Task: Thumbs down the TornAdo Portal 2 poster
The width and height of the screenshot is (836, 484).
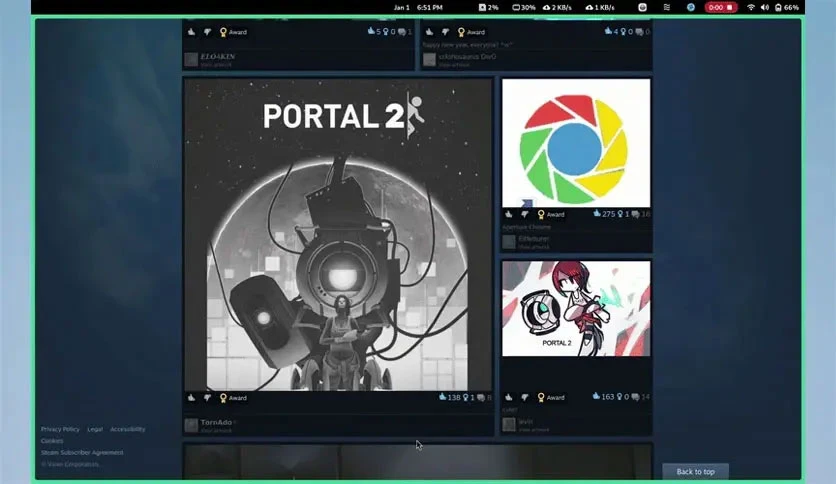Action: [207, 398]
